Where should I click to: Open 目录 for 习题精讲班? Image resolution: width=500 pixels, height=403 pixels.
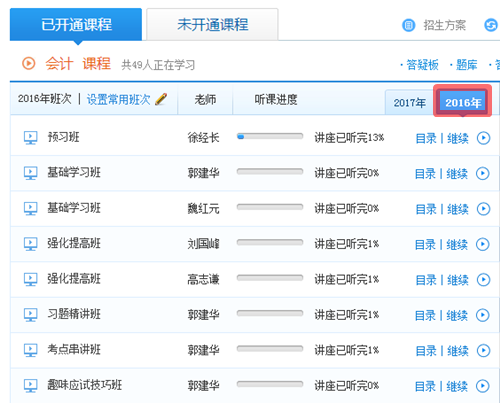click(425, 315)
